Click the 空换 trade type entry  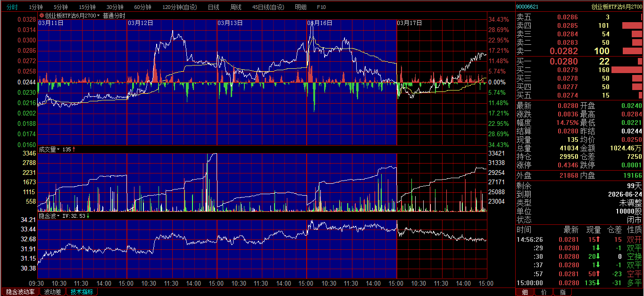pyautogui.click(x=634, y=256)
